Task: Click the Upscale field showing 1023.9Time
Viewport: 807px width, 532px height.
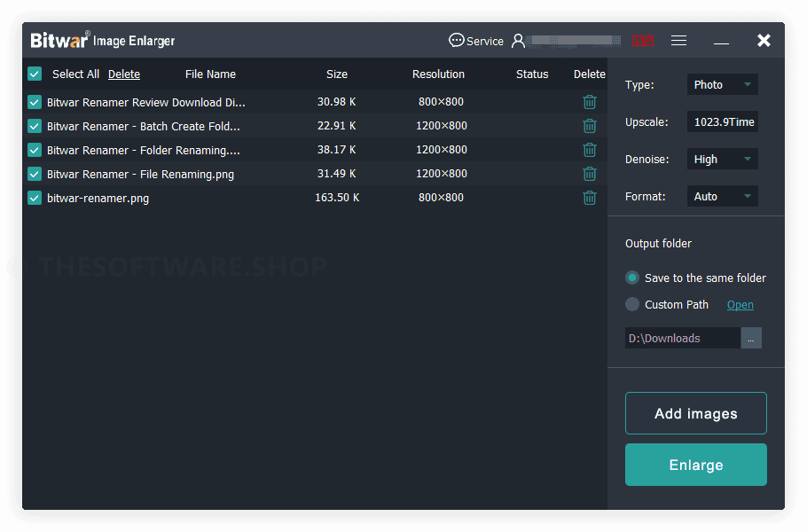Action: pyautogui.click(x=722, y=122)
